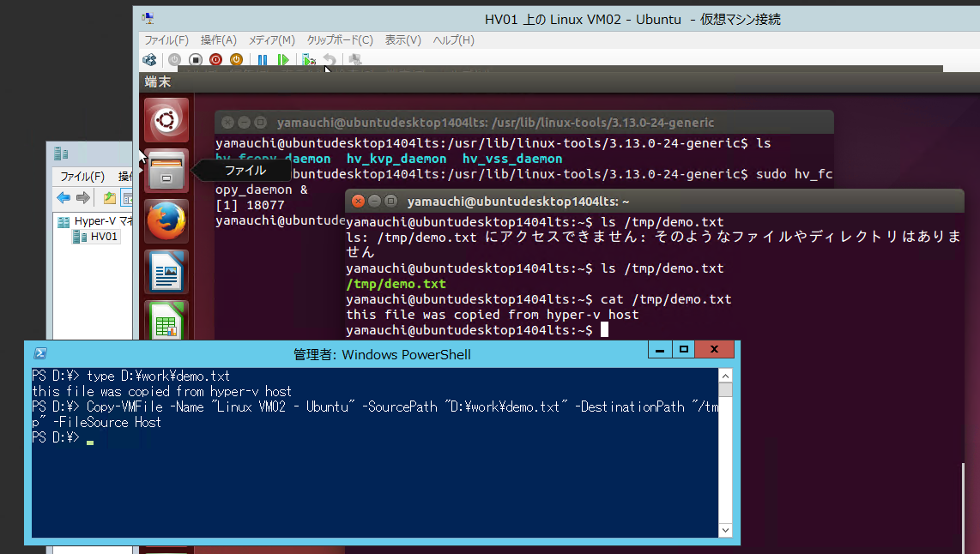Click the VM connection window title-bar icon

(148, 19)
